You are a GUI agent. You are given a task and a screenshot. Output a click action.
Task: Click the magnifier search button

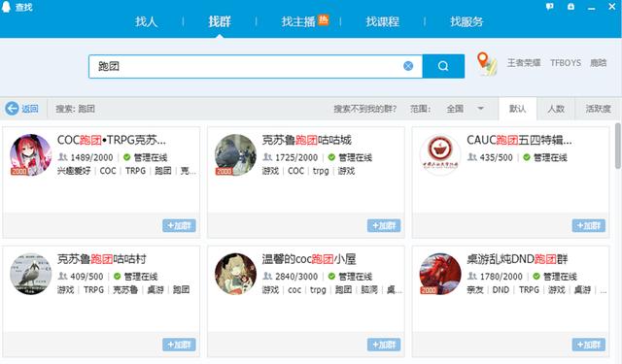[x=443, y=66]
